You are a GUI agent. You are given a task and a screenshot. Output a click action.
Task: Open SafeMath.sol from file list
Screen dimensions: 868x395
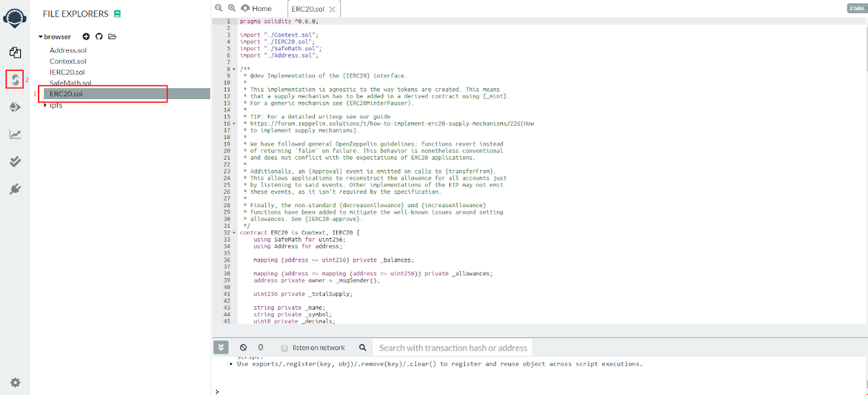pyautogui.click(x=70, y=83)
